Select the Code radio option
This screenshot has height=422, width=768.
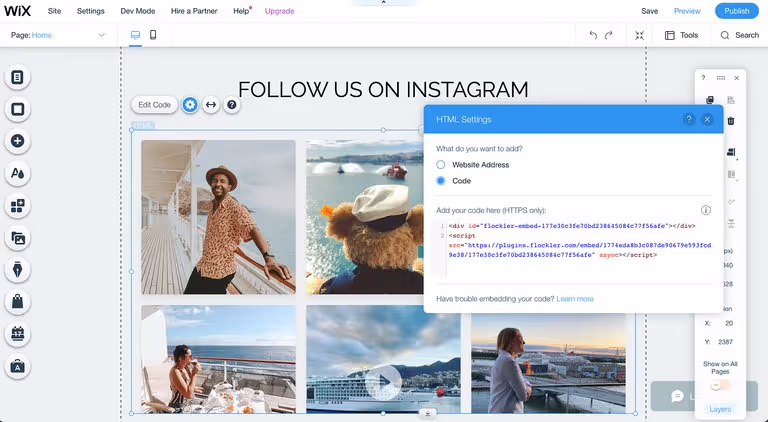click(441, 181)
